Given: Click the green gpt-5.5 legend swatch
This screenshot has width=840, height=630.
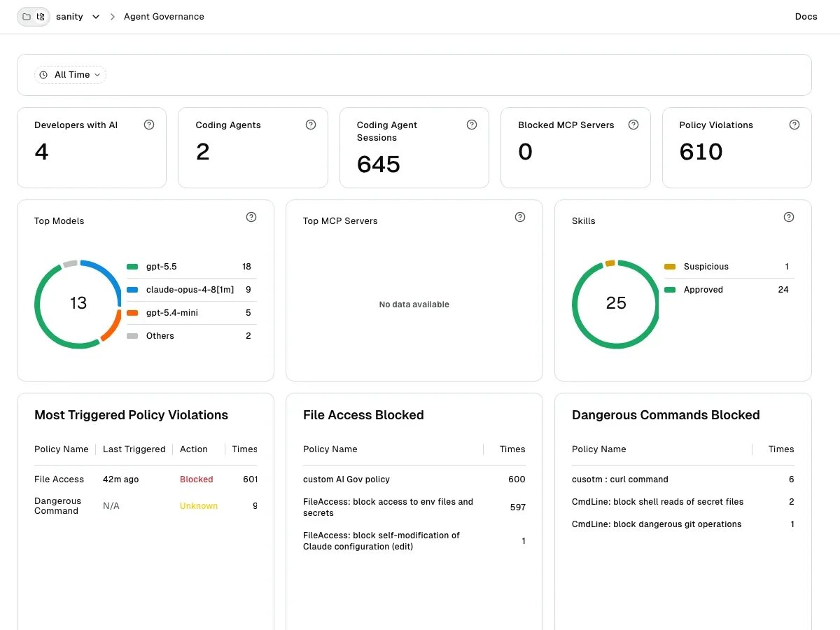Looking at the screenshot, I should 132,267.
